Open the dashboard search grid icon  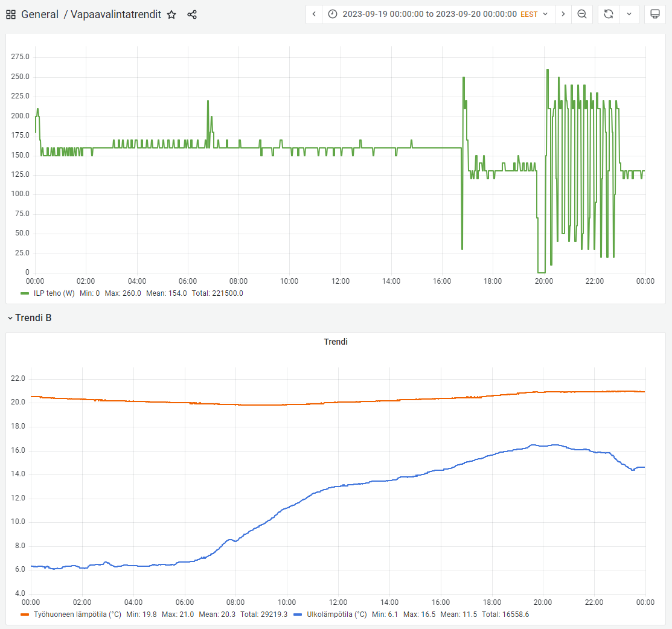[x=11, y=14]
